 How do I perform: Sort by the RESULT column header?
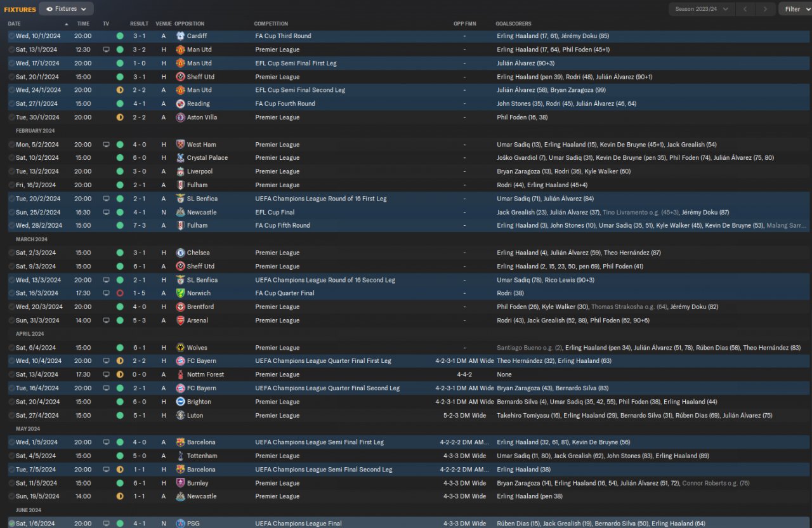[140, 24]
